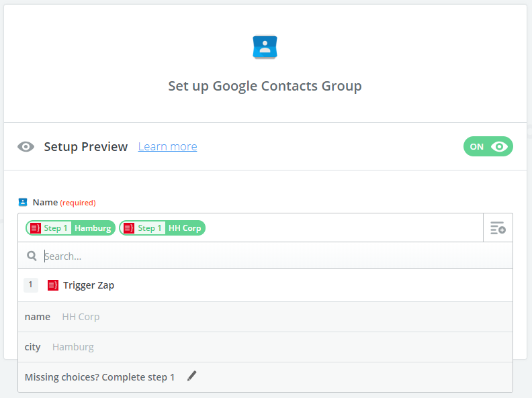Click the pencil icon to complete step 1
Image resolution: width=532 pixels, height=398 pixels.
coord(192,377)
